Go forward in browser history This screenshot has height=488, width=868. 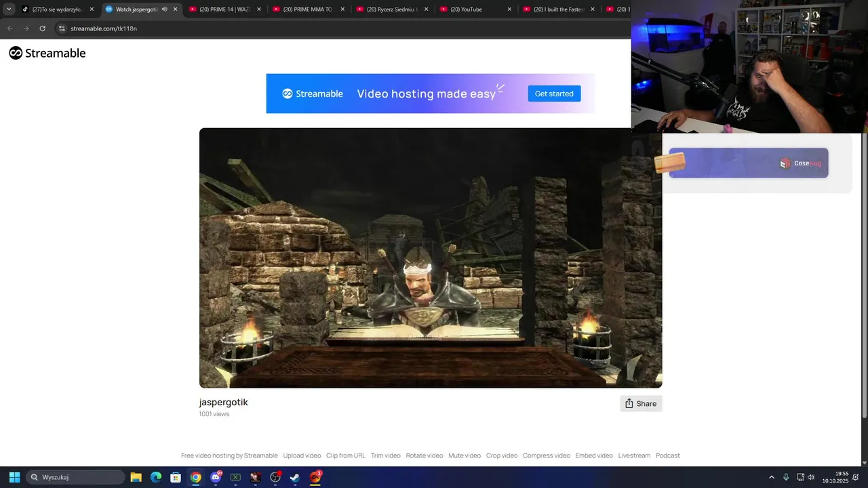(x=26, y=28)
